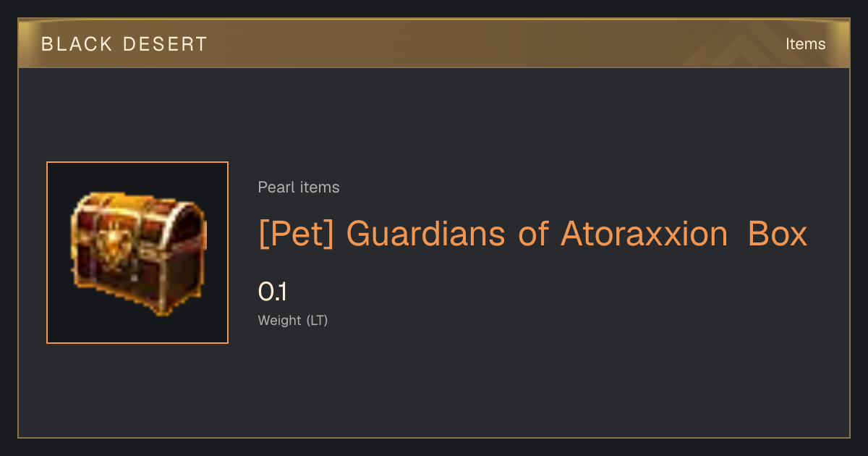Open the BLACK DESERT header title

124,44
